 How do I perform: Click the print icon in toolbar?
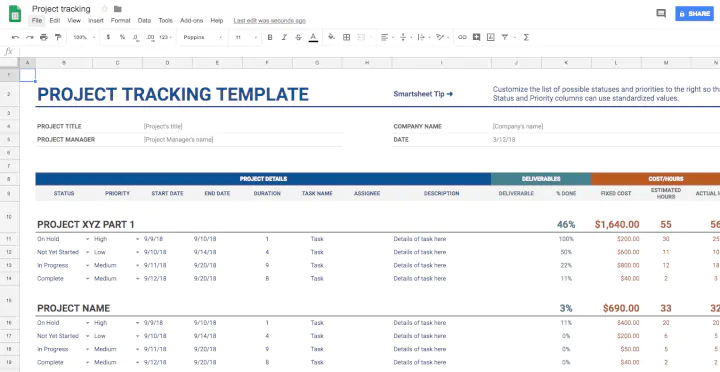coord(44,37)
